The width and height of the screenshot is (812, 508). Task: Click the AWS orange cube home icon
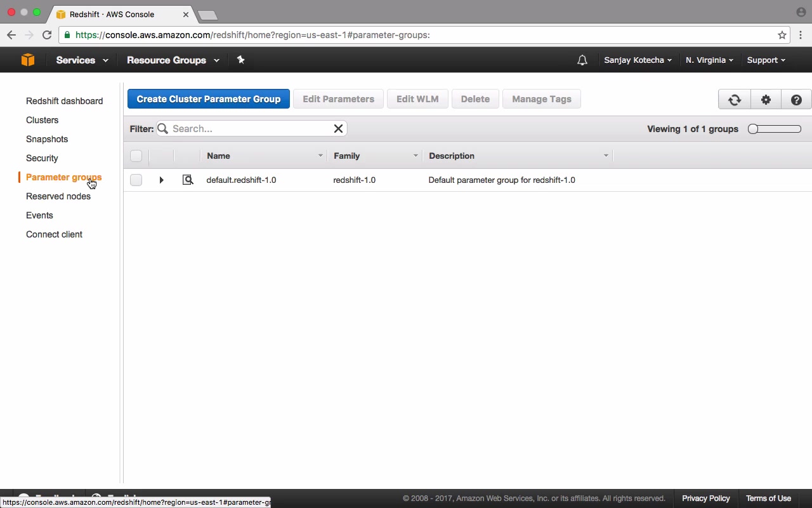(x=28, y=60)
